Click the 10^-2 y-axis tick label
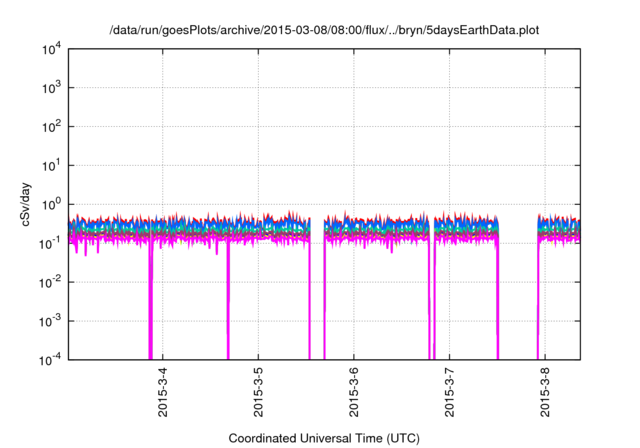640x448 pixels. coord(50,282)
